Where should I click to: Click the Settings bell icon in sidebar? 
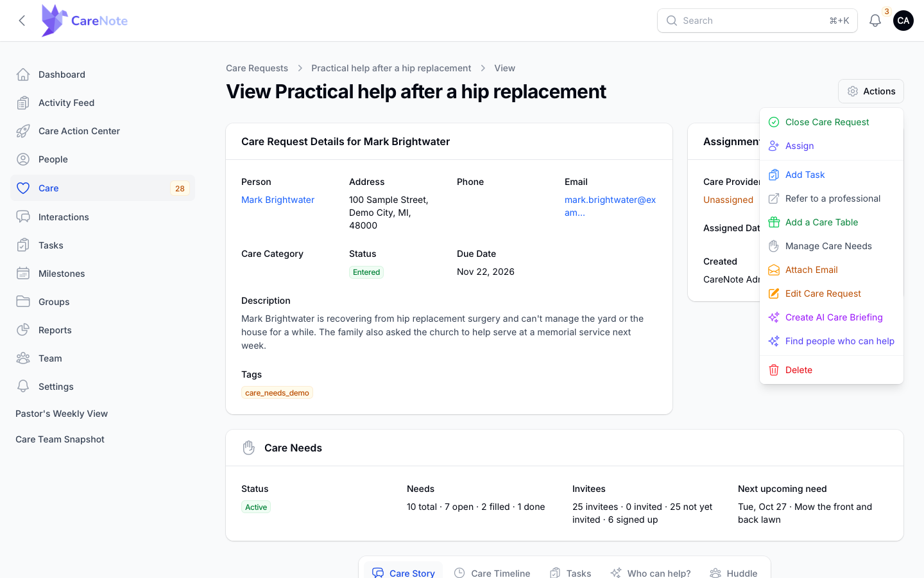pos(23,387)
